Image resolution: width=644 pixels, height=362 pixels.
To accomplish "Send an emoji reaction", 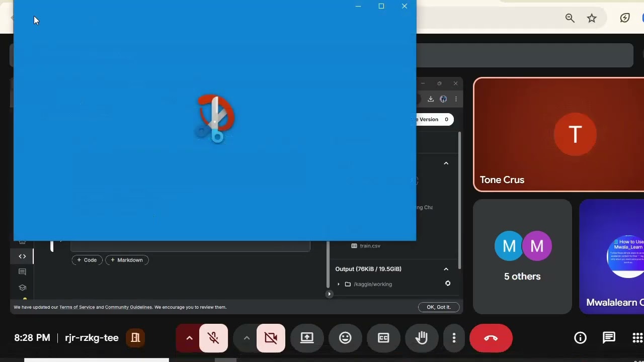I will [345, 338].
